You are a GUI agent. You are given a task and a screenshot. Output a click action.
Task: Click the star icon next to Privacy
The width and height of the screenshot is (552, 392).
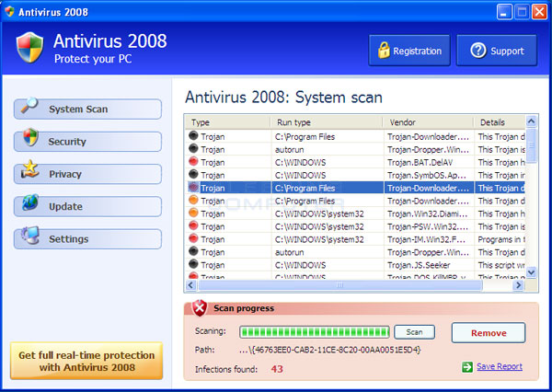coord(29,169)
